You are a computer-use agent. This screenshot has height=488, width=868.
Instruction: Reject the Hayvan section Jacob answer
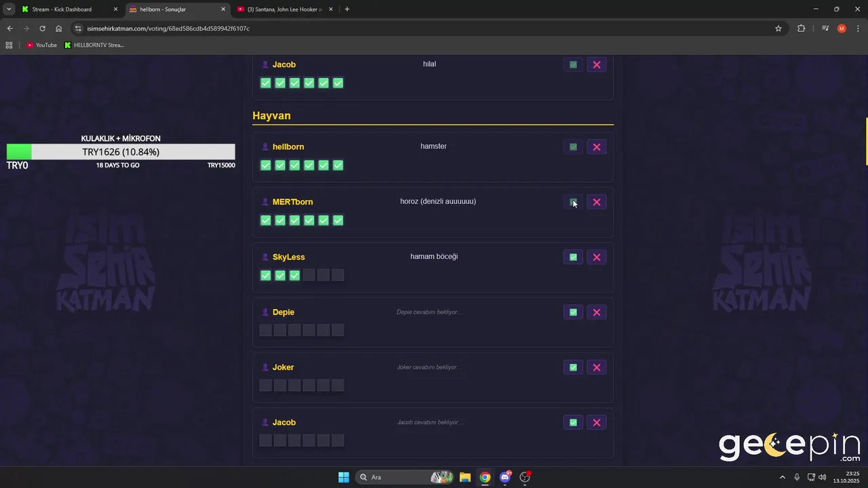click(597, 422)
